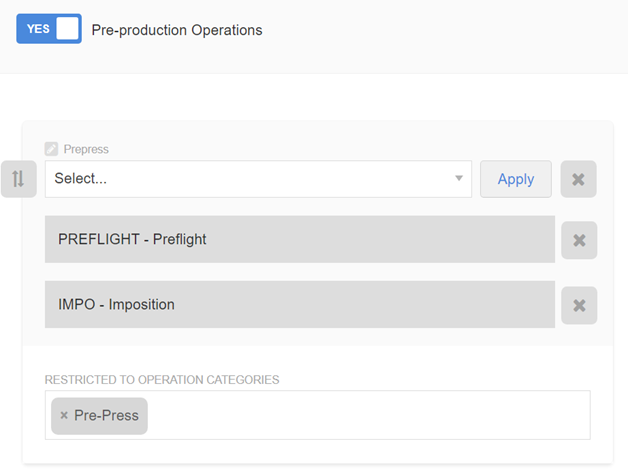Click the reorder arrows icon
628x472 pixels.
point(18,179)
